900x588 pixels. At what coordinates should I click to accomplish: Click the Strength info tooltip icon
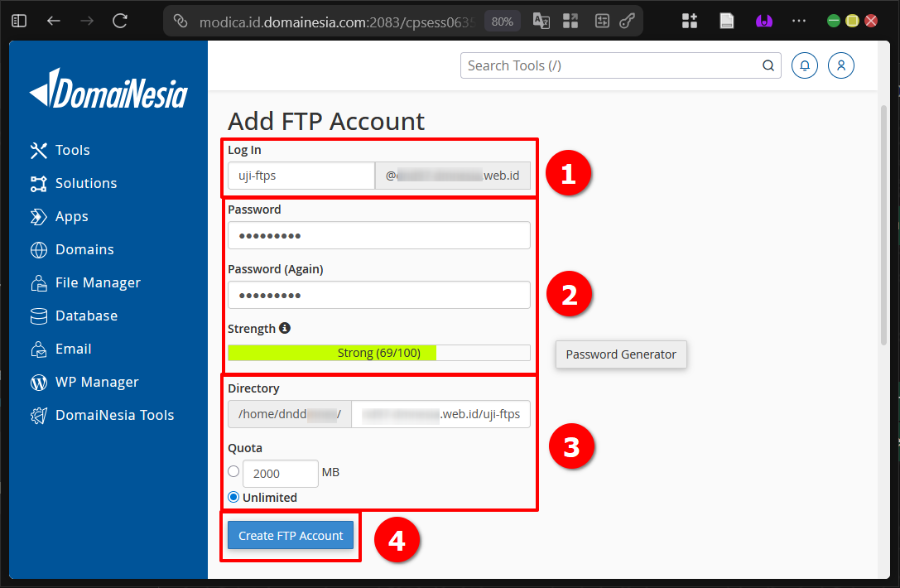285,328
